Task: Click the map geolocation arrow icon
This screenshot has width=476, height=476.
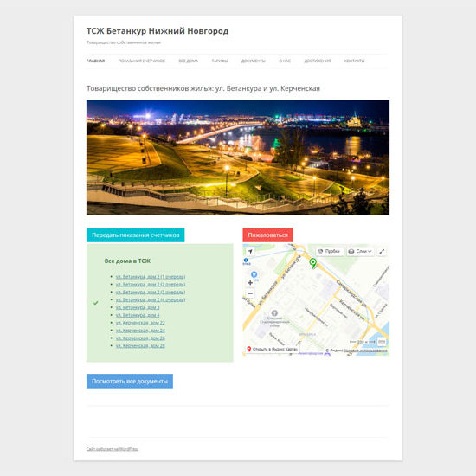Action: point(250,251)
